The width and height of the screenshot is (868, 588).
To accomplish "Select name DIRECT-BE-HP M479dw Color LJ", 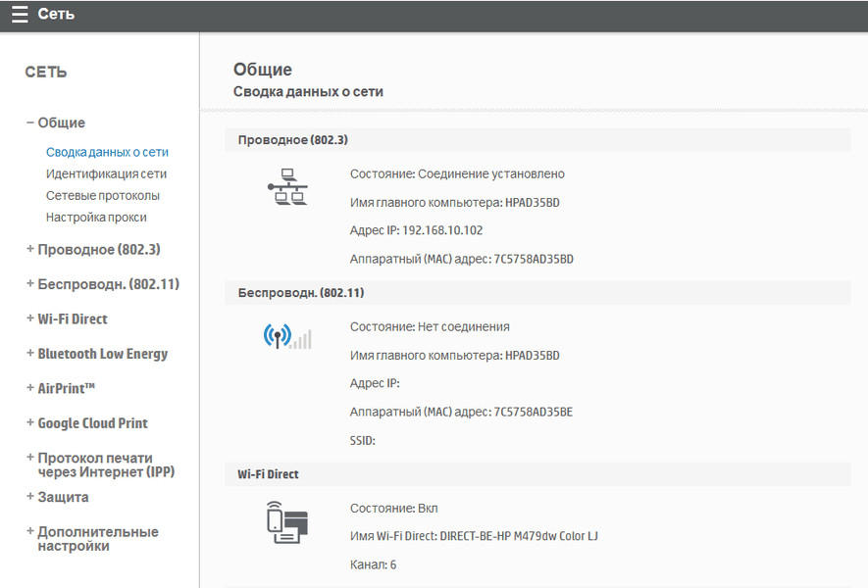I will tap(519, 536).
